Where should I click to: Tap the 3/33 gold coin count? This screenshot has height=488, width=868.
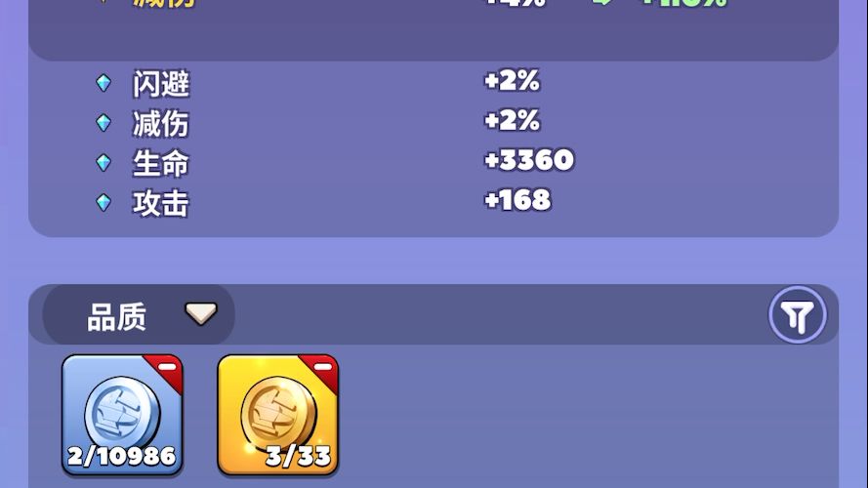(299, 456)
